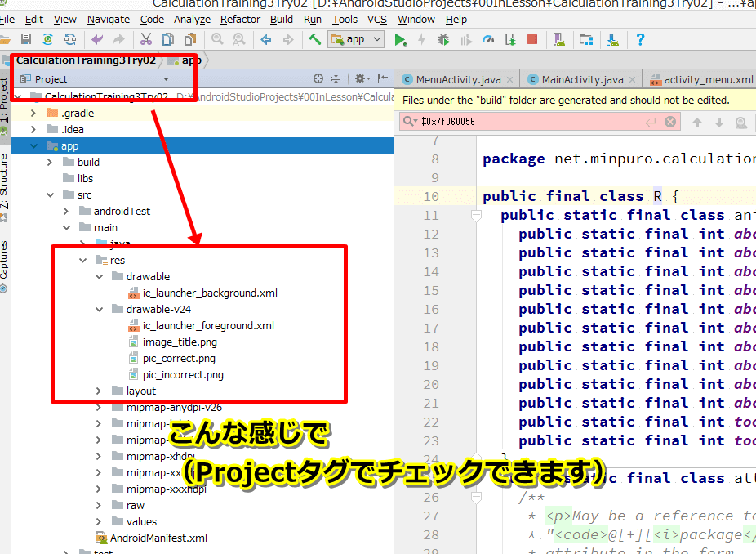Click the Copy icon in toolbar

[x=168, y=39]
